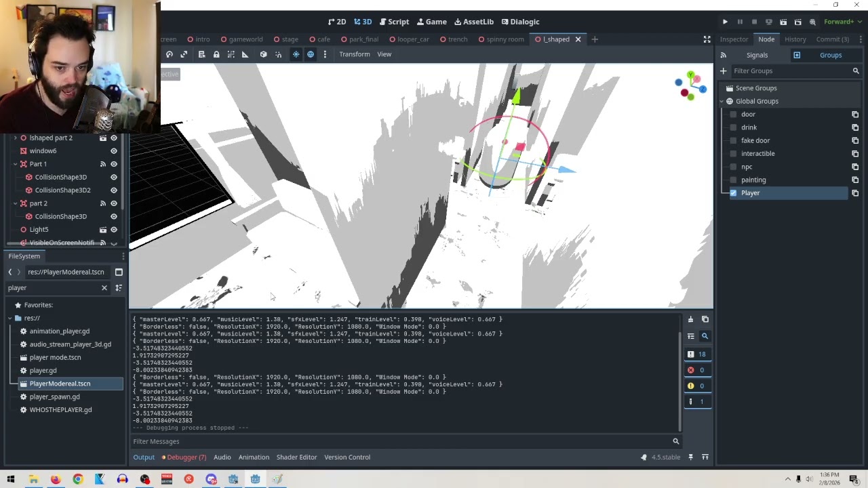Add a new scene tab
Viewport: 868px width, 488px height.
point(595,39)
